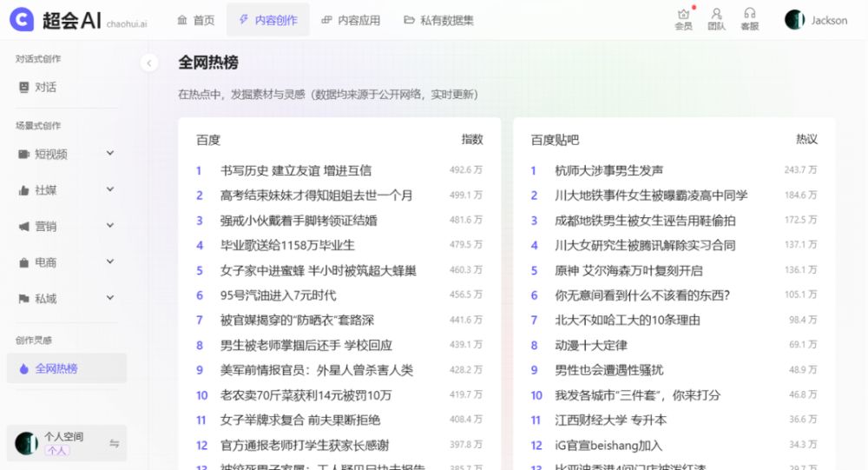Open 你无意间看到什么不该看的东西?
Image resolution: width=868 pixels, height=470 pixels.
(x=642, y=295)
